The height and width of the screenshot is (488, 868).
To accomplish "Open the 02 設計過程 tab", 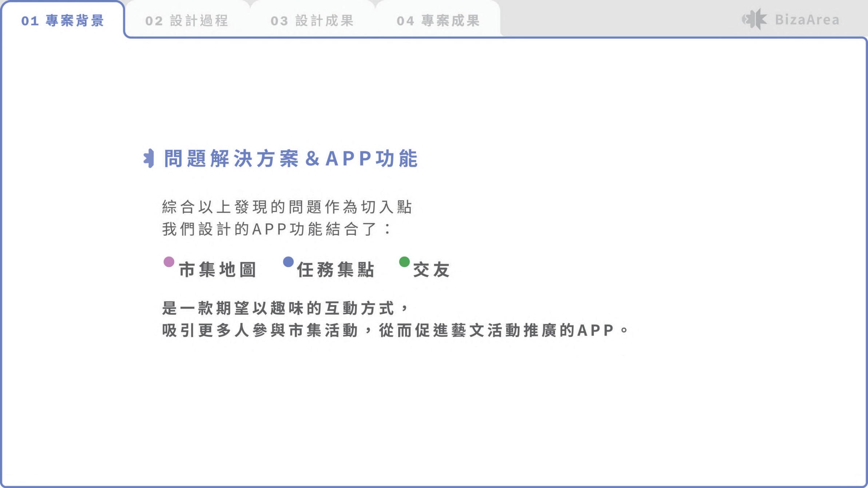I will 187,21.
